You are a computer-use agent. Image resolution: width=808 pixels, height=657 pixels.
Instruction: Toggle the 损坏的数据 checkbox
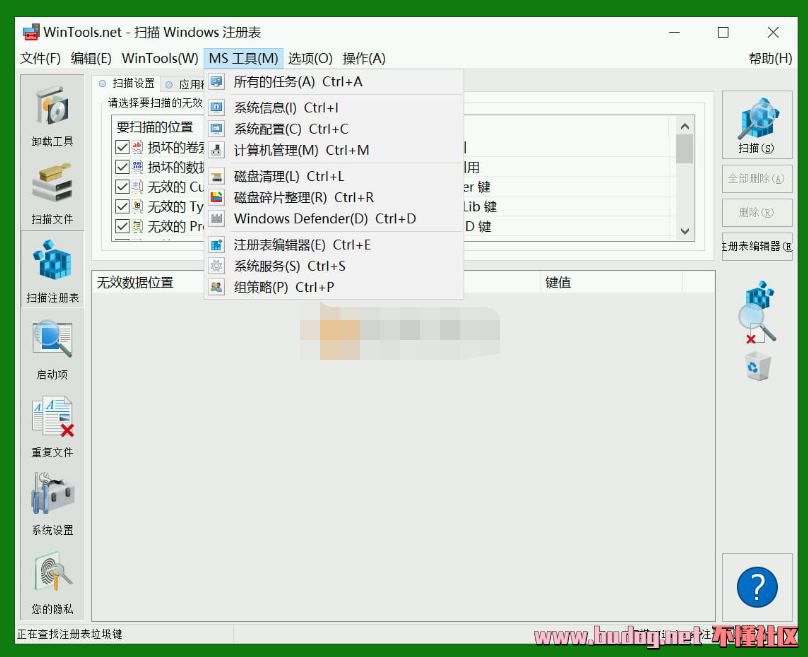[122, 167]
